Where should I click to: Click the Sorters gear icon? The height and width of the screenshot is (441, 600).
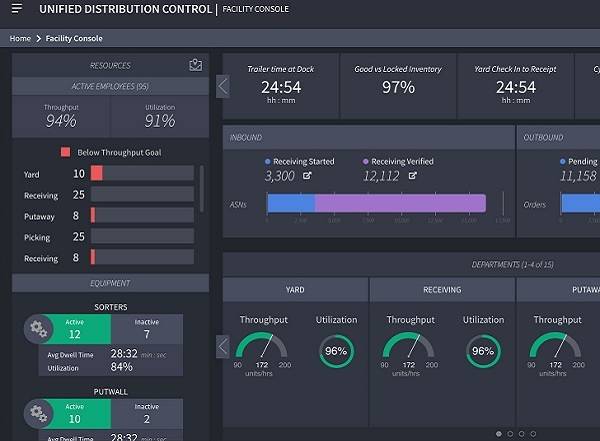pos(39,328)
